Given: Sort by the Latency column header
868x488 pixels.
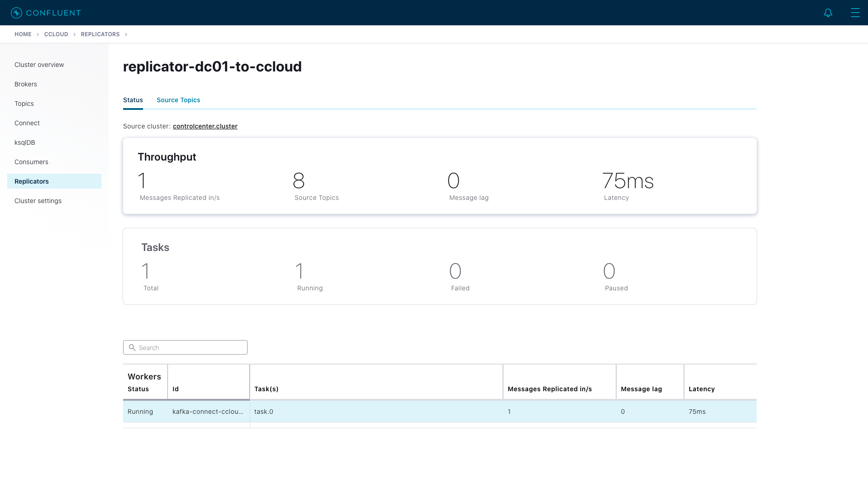Looking at the screenshot, I should click(702, 389).
